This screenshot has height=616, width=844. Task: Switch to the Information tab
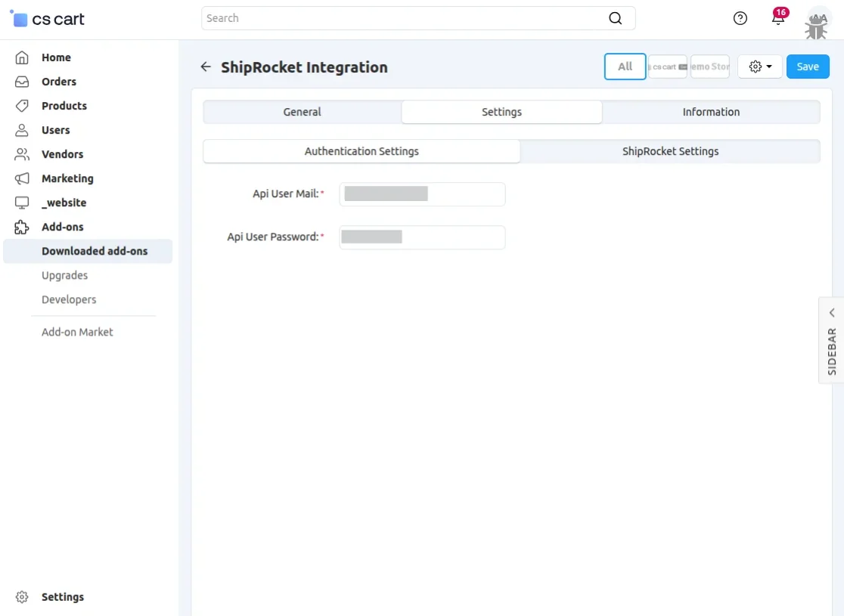[x=711, y=112]
